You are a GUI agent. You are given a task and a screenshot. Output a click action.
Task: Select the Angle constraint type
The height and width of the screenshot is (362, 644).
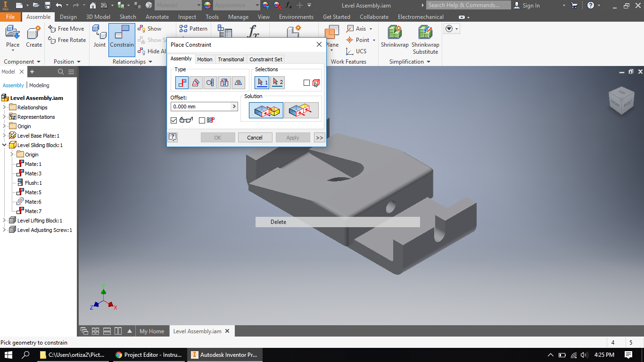[x=196, y=82]
